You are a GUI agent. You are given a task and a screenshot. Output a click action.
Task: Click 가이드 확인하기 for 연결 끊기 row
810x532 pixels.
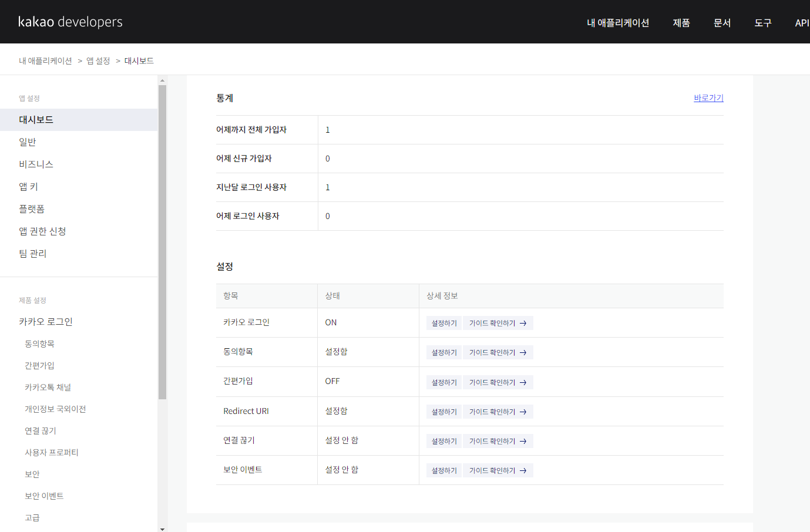[x=498, y=441]
